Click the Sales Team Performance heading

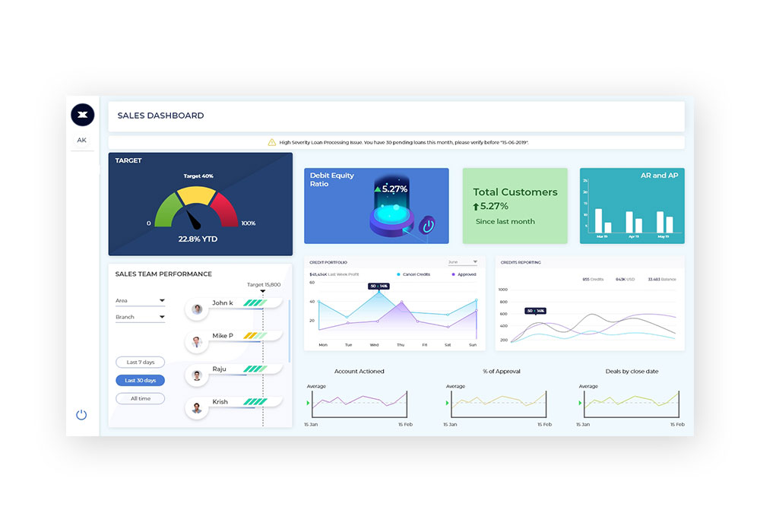tap(163, 274)
